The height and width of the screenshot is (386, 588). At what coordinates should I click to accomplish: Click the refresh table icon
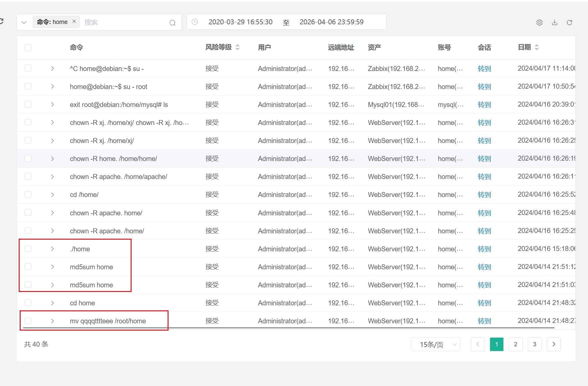(569, 22)
